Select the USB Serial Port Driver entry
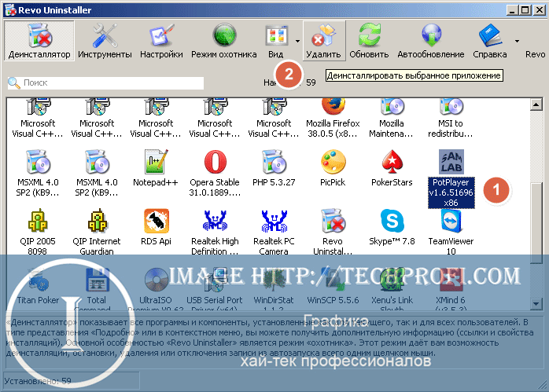Screen dimensions: 549x392 pos(215,290)
